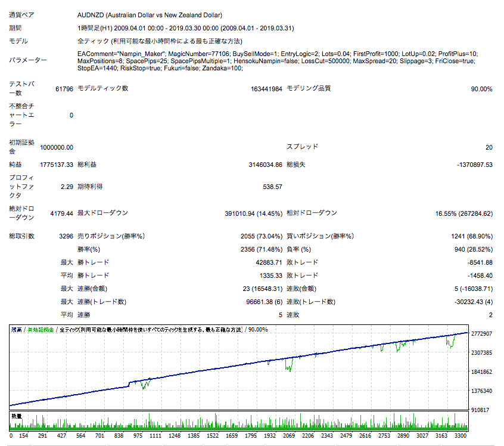This screenshot has width=504, height=446.
Task: Click the model ticks value 163441984
Action: tap(266, 89)
